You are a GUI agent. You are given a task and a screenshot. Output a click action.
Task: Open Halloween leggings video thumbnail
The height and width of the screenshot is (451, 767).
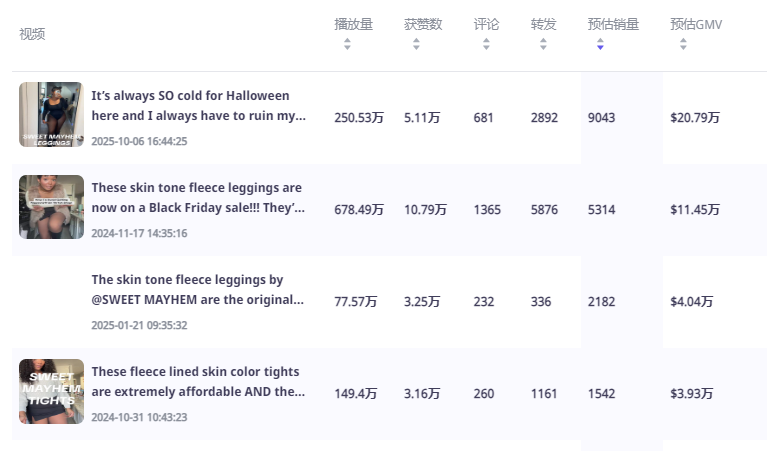(51, 114)
